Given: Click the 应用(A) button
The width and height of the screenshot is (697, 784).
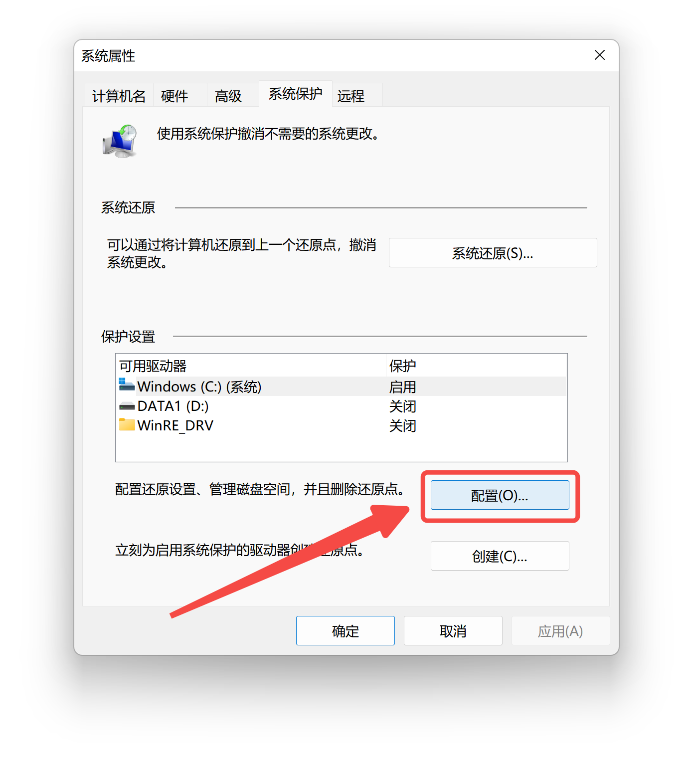Looking at the screenshot, I should [560, 630].
